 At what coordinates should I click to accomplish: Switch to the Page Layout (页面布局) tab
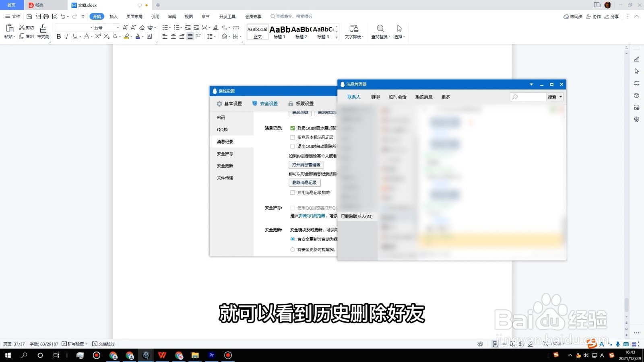pos(134,16)
